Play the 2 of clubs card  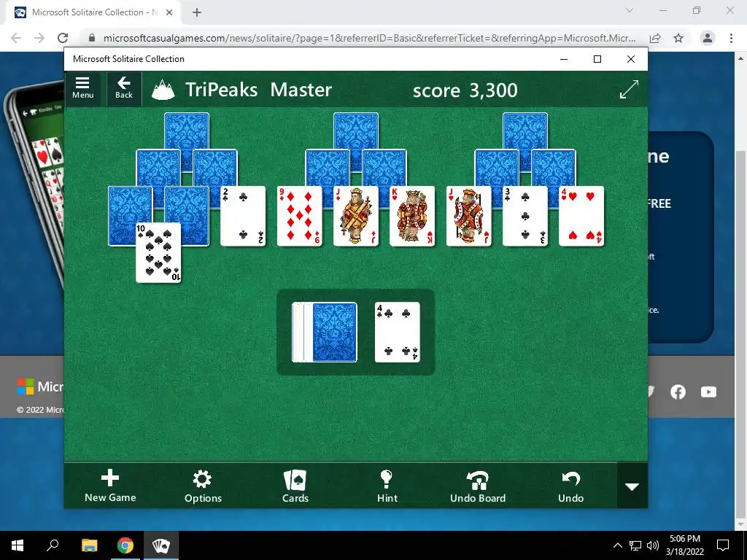click(243, 216)
